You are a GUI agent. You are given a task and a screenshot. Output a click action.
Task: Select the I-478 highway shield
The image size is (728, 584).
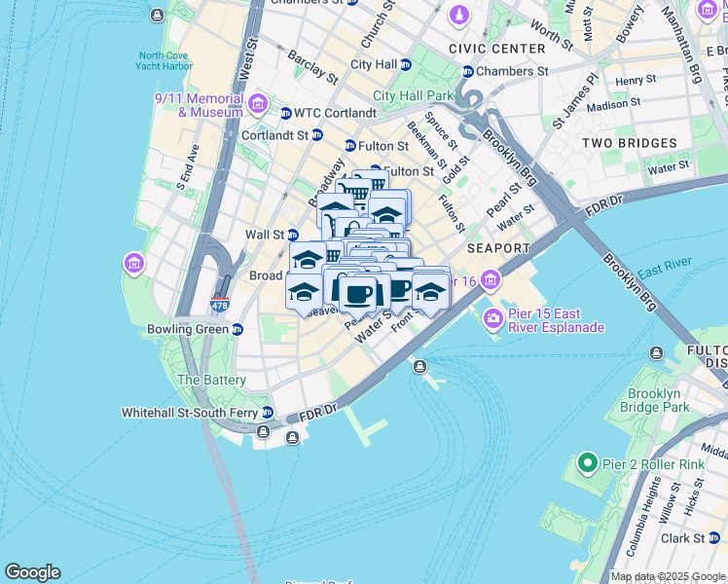[x=219, y=305]
